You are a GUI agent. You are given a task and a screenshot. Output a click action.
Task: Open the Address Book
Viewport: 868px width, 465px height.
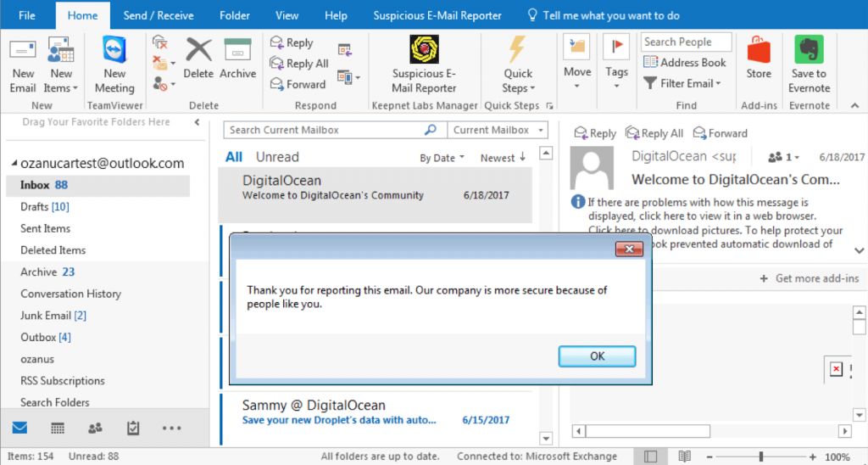684,63
